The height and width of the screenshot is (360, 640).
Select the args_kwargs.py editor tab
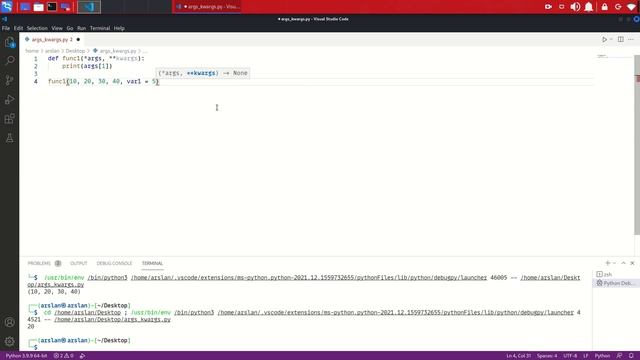pos(52,40)
